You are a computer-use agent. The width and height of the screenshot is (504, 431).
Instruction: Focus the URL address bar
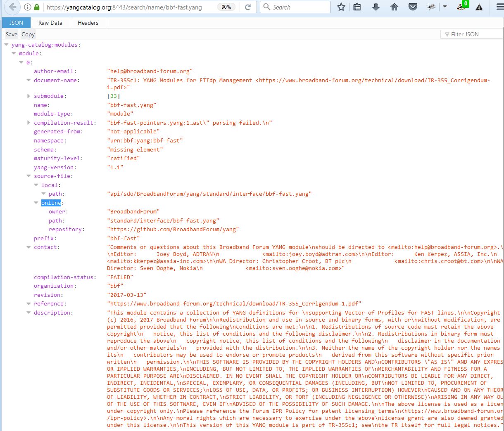click(128, 7)
